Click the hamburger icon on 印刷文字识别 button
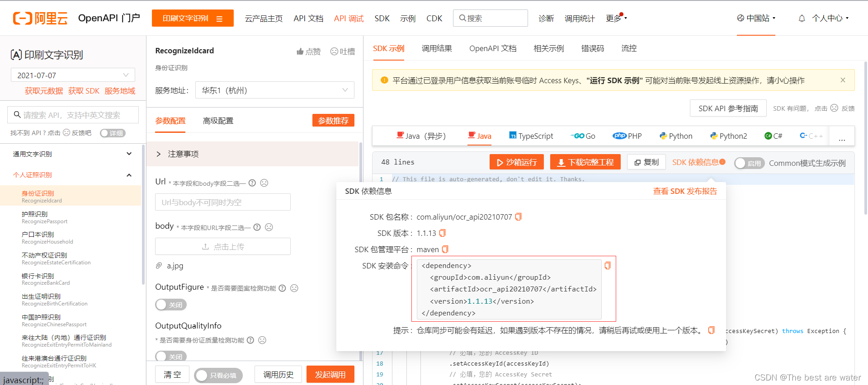Image resolution: width=868 pixels, height=385 pixels. click(x=220, y=19)
